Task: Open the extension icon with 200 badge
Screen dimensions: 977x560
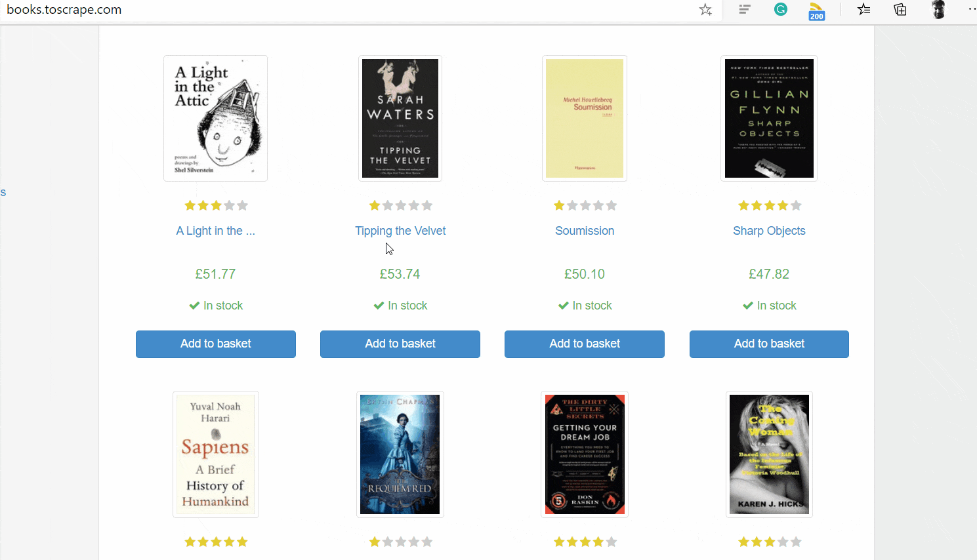Action: click(x=816, y=11)
